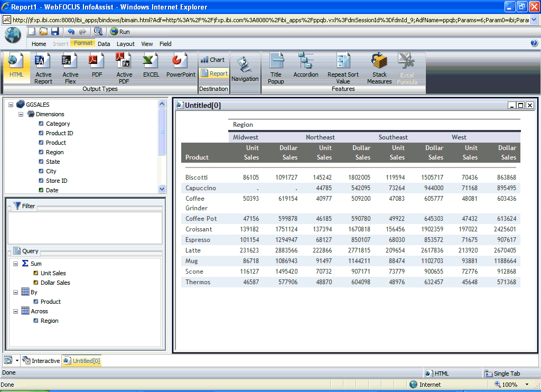
Task: Select Category field in Dimensions
Action: point(58,124)
